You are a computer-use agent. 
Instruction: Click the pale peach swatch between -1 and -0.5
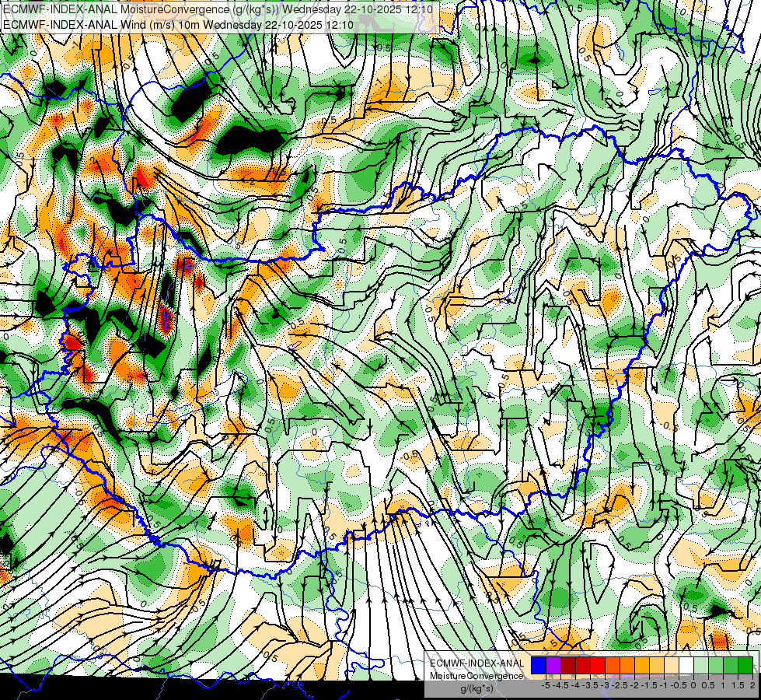pyautogui.click(x=672, y=666)
